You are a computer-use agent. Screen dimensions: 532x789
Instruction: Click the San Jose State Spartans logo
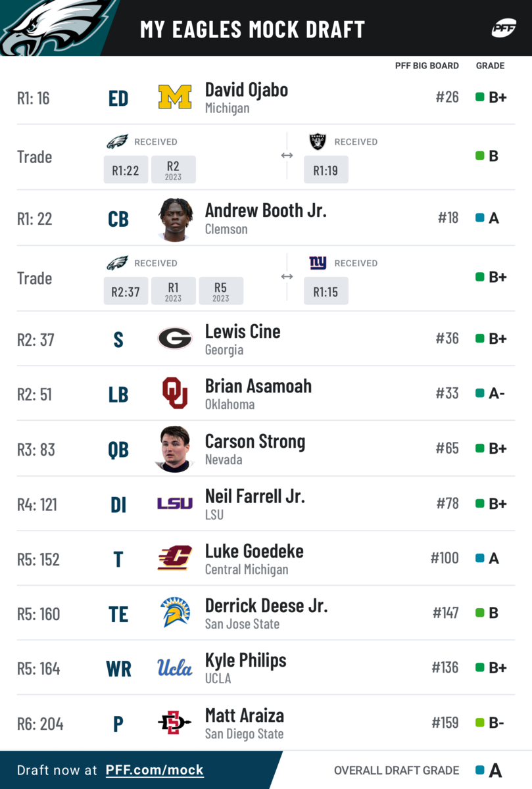tap(175, 613)
